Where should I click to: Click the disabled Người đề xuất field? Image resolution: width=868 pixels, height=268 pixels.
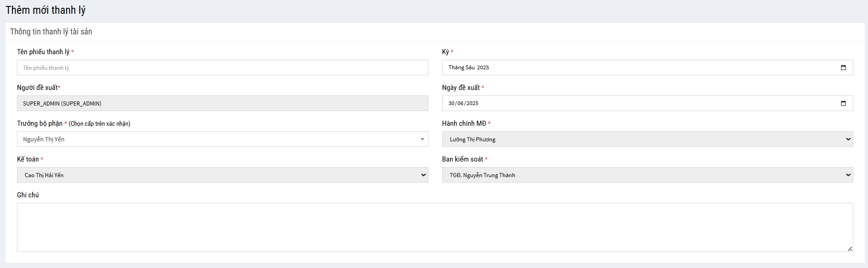click(x=222, y=103)
